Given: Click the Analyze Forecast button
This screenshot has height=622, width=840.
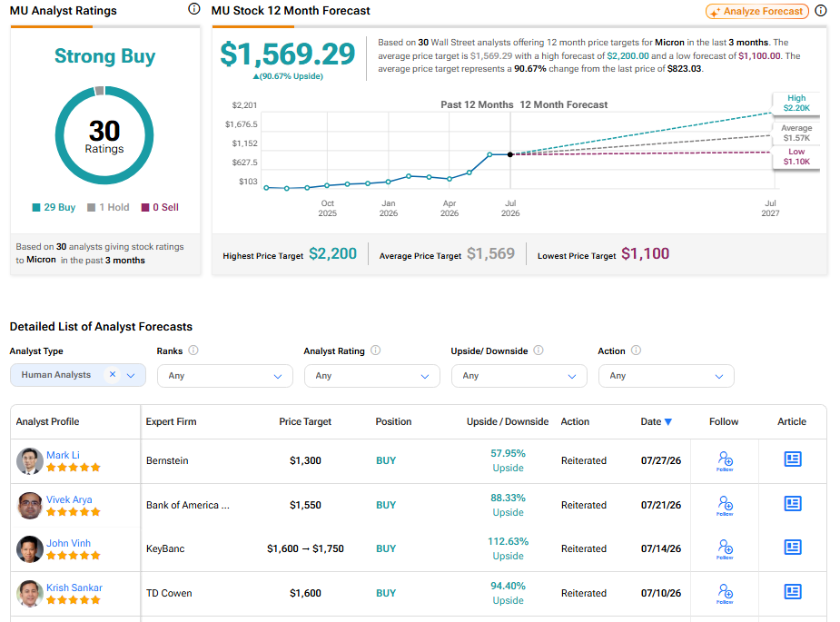Looking at the screenshot, I should point(757,11).
